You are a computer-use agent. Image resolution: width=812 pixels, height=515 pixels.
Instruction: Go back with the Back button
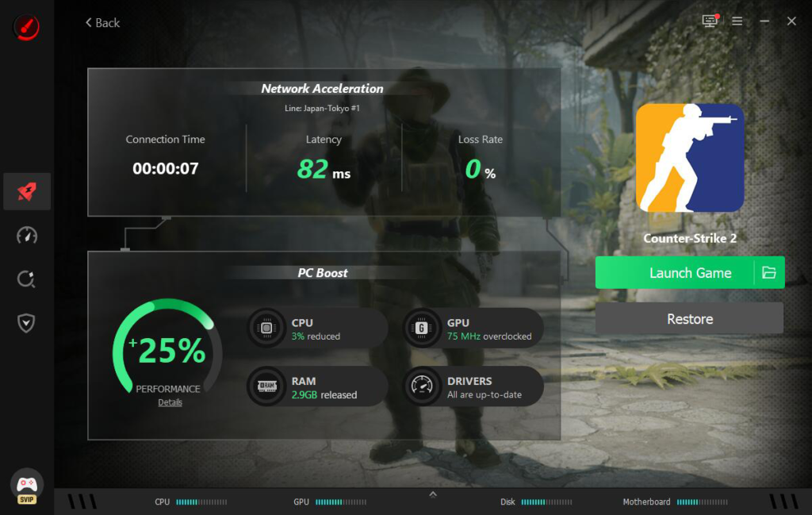pos(102,23)
